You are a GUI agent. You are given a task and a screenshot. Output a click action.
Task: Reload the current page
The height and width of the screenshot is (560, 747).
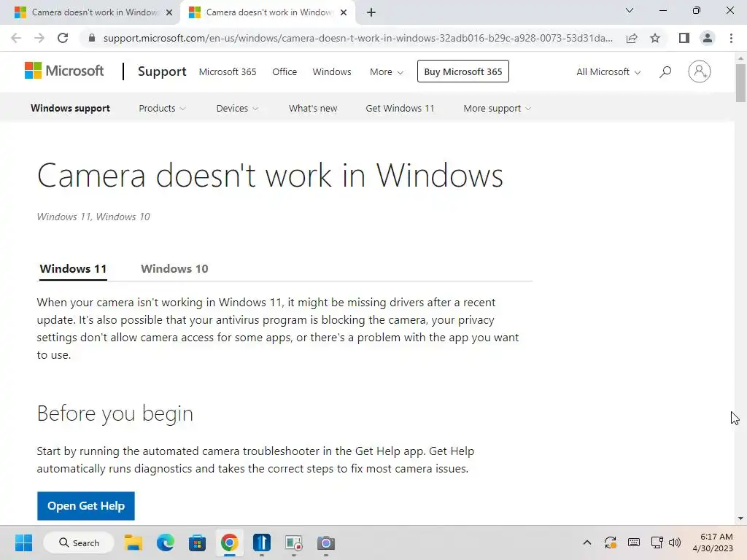coord(63,38)
